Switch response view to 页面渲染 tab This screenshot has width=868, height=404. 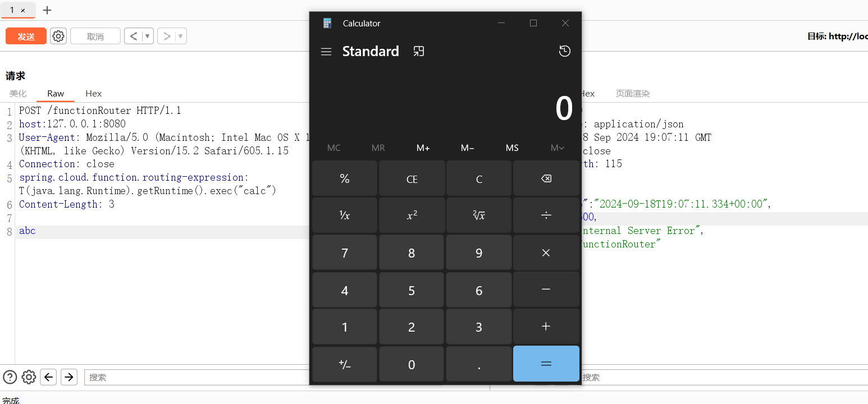pyautogui.click(x=633, y=94)
